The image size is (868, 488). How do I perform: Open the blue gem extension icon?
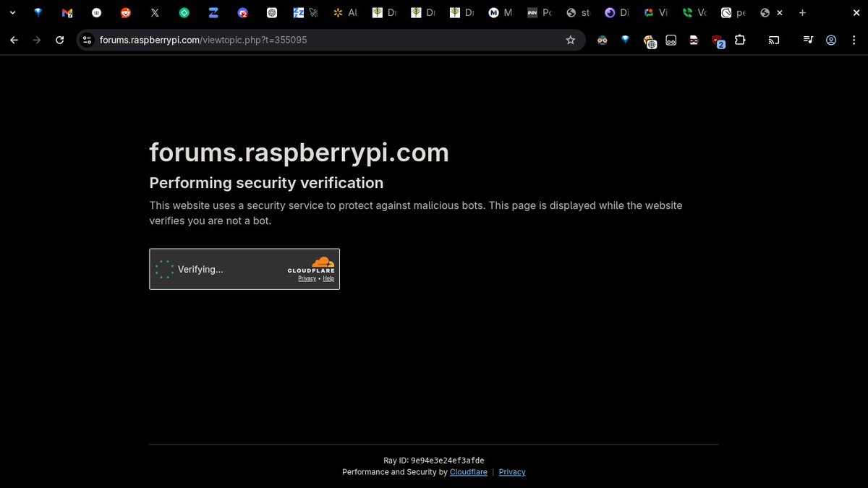click(x=626, y=40)
